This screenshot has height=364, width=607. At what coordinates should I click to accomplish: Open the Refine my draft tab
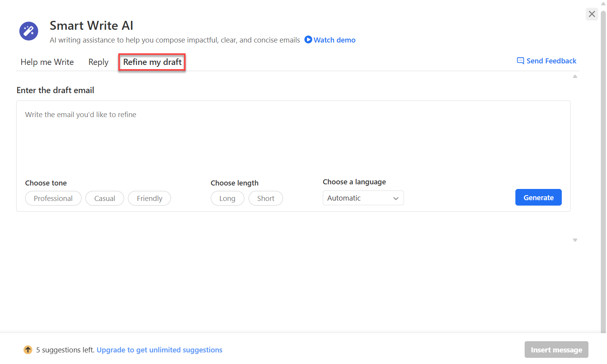(x=152, y=62)
